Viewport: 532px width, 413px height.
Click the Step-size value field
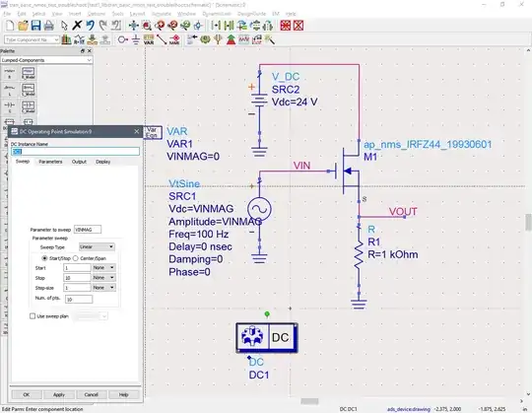77,288
